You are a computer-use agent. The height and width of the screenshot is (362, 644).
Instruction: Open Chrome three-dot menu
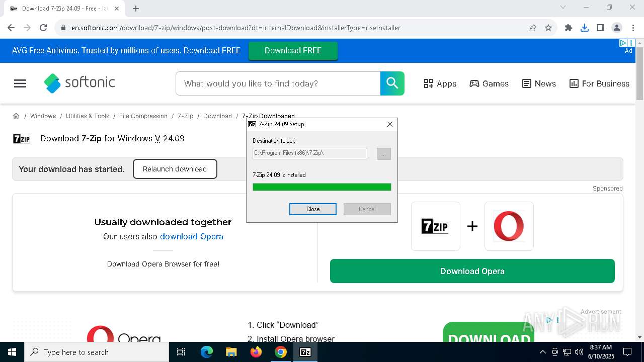633,28
